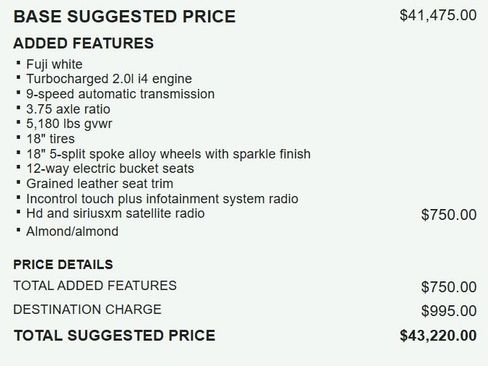Click the 3.75 axle ratio item
Image resolution: width=488 pixels, height=366 pixels.
pyautogui.click(x=68, y=109)
